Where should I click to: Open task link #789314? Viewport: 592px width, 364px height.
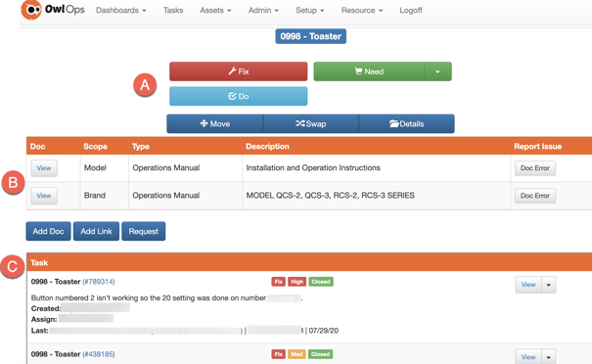pyautogui.click(x=99, y=282)
